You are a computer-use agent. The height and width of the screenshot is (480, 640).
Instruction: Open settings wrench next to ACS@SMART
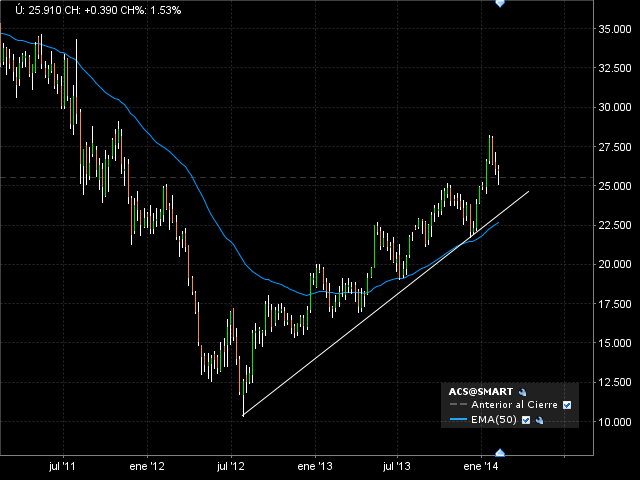pos(522,393)
